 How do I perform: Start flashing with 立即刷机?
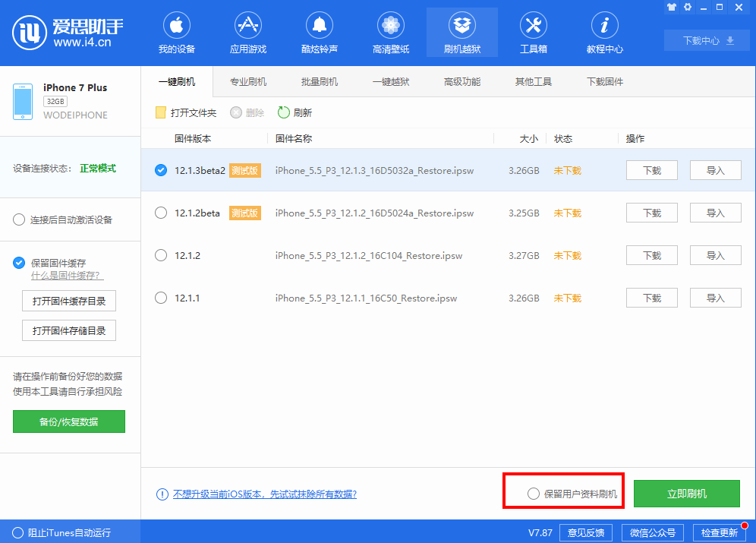687,492
